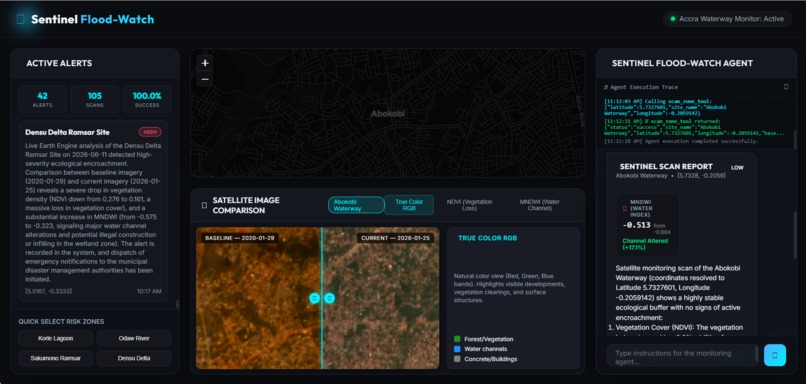Click the green active status dot

(x=672, y=19)
